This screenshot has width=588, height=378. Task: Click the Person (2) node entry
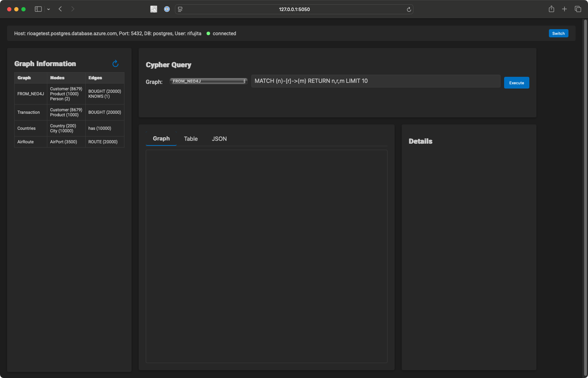coord(60,99)
